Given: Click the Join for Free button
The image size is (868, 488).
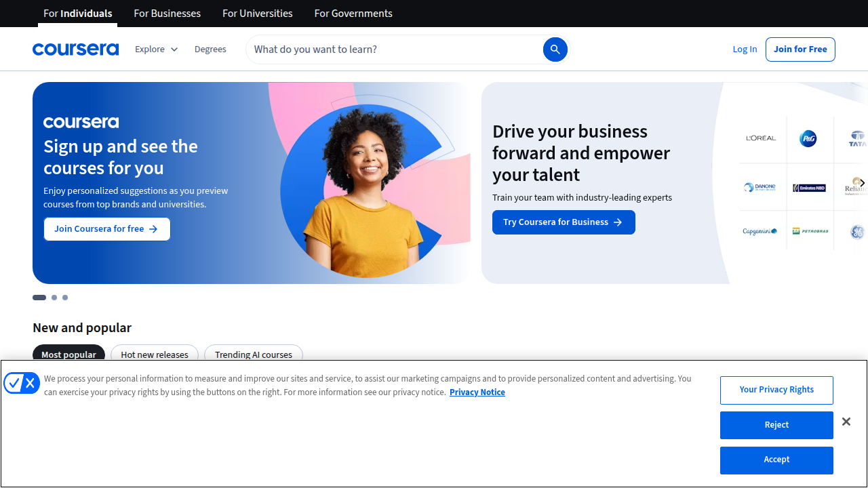Looking at the screenshot, I should coord(800,49).
